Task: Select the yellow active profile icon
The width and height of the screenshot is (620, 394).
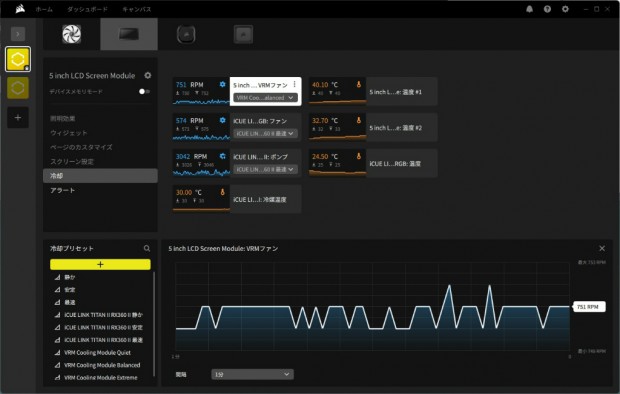Action: click(18, 59)
